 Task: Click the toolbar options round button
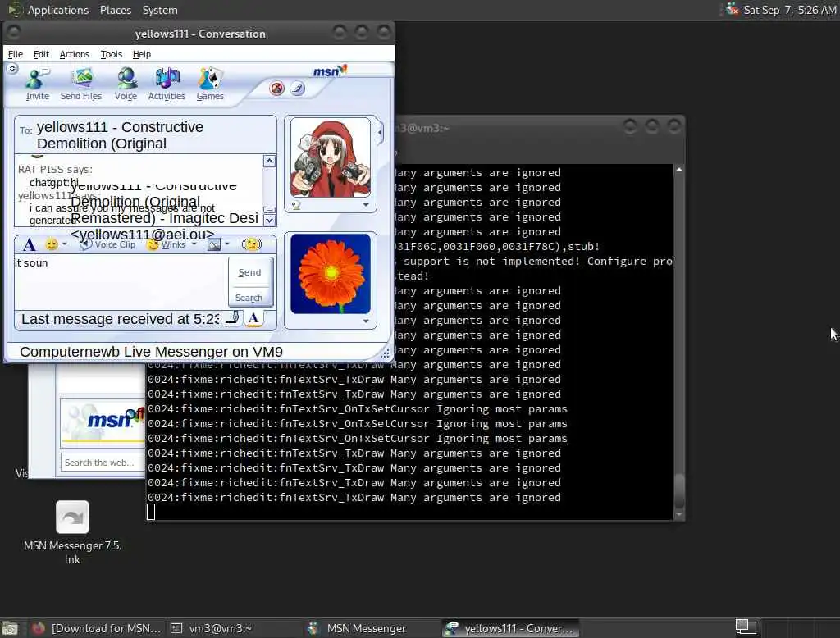tap(12, 68)
